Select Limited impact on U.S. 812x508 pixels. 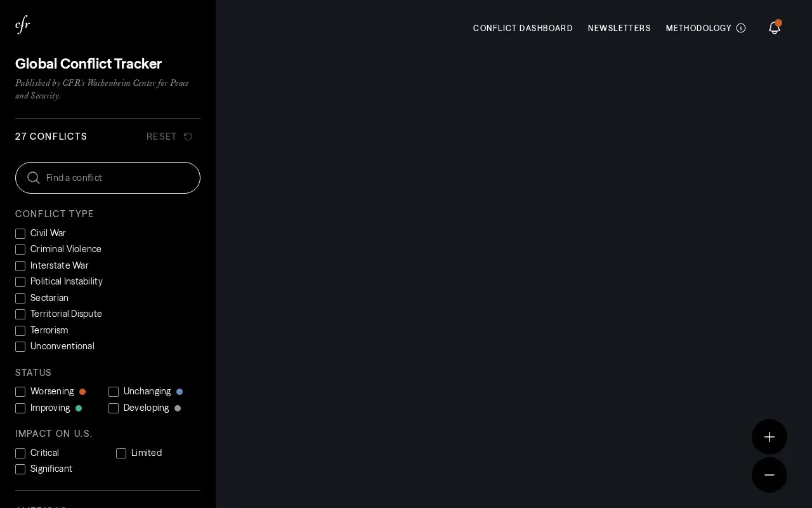121,453
